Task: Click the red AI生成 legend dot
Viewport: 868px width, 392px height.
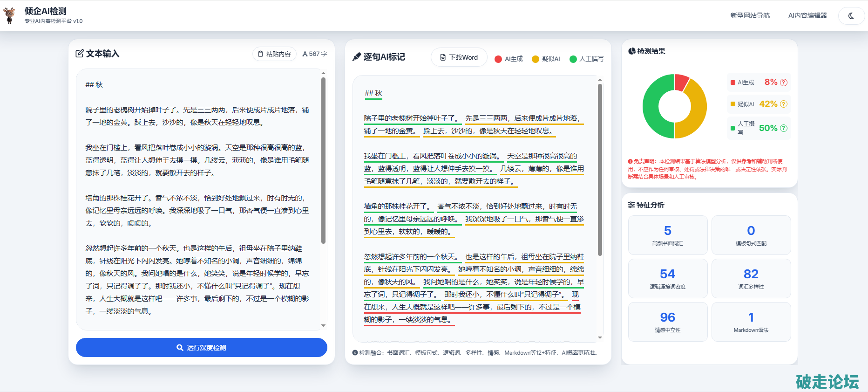Action: [498, 59]
